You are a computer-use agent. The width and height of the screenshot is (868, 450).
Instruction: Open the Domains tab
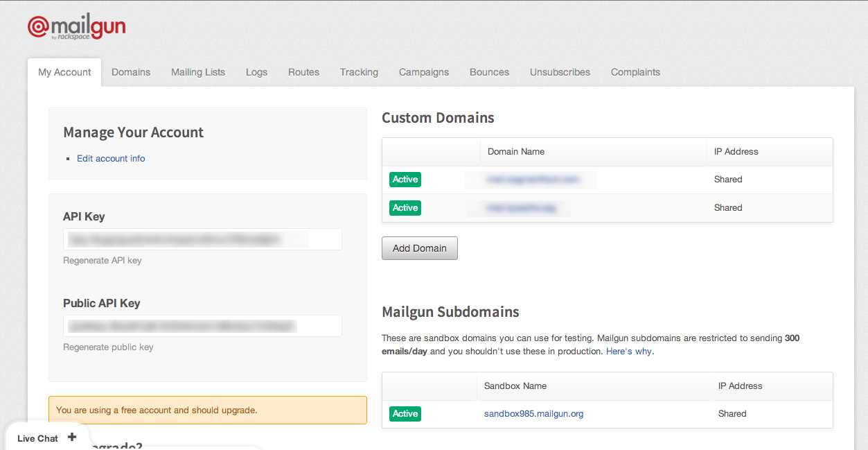[x=131, y=72]
